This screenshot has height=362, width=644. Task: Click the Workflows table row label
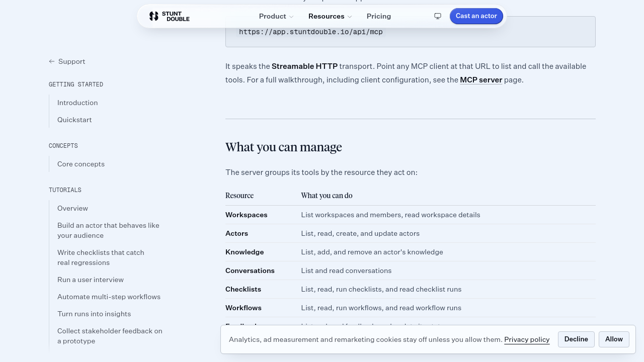pos(244,308)
